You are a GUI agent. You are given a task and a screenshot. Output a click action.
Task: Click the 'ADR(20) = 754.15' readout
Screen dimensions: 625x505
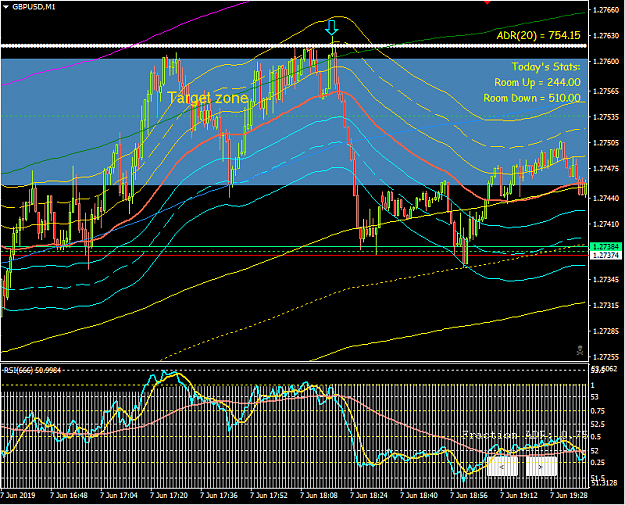(538, 35)
